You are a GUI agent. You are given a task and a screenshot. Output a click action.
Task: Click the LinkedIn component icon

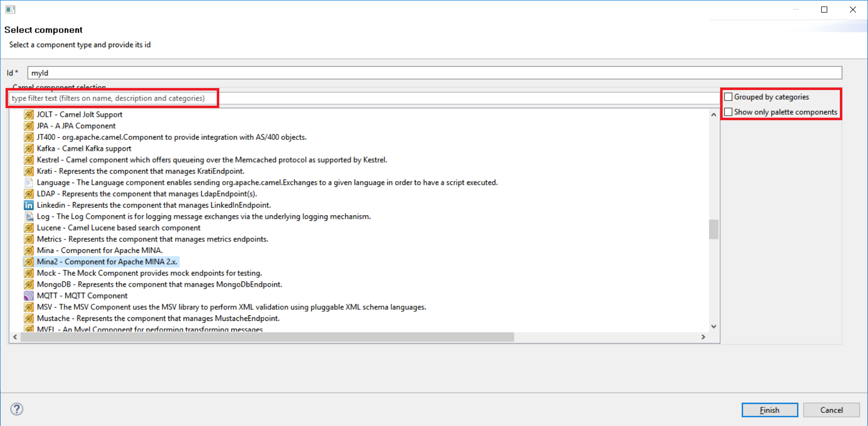(29, 205)
